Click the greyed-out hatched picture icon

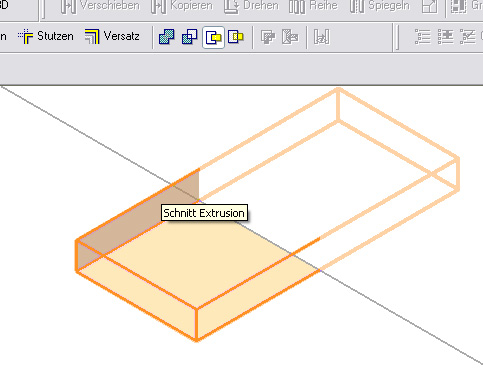[x=290, y=37]
